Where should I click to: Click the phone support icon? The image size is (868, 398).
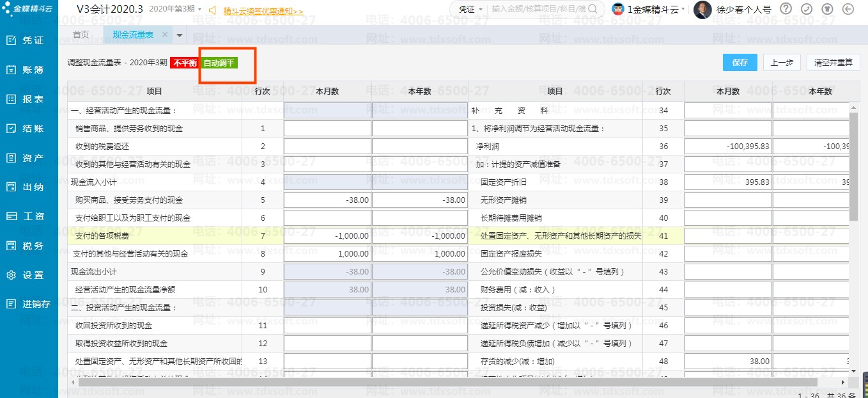point(807,9)
